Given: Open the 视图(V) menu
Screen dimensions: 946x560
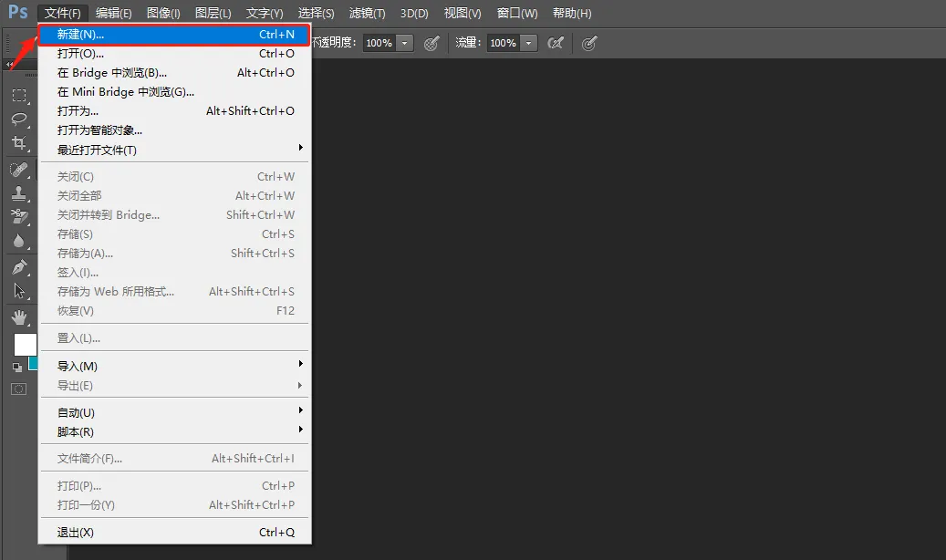Looking at the screenshot, I should pos(463,14).
